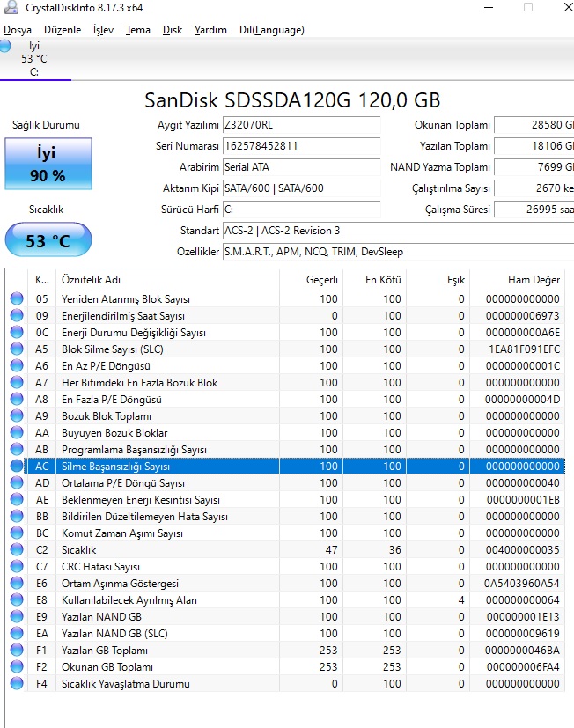Click the SATA/600 transfer mode field
The image size is (574, 728).
click(301, 188)
